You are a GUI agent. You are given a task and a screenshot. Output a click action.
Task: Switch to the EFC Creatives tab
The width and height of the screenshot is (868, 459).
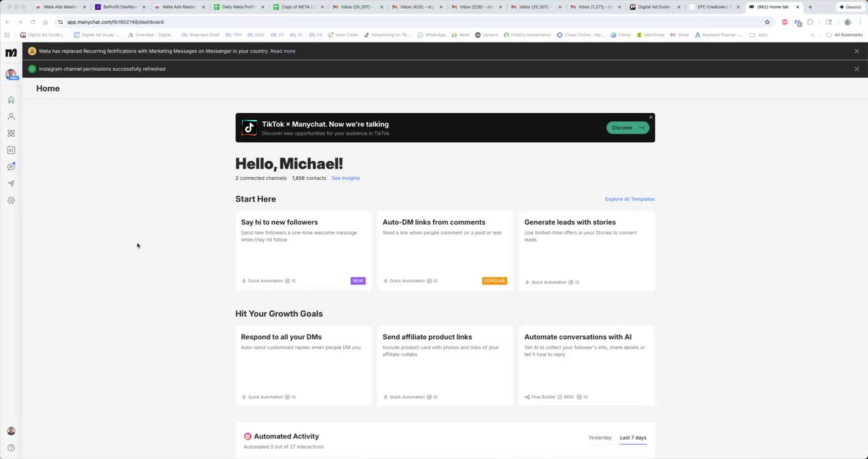click(713, 7)
